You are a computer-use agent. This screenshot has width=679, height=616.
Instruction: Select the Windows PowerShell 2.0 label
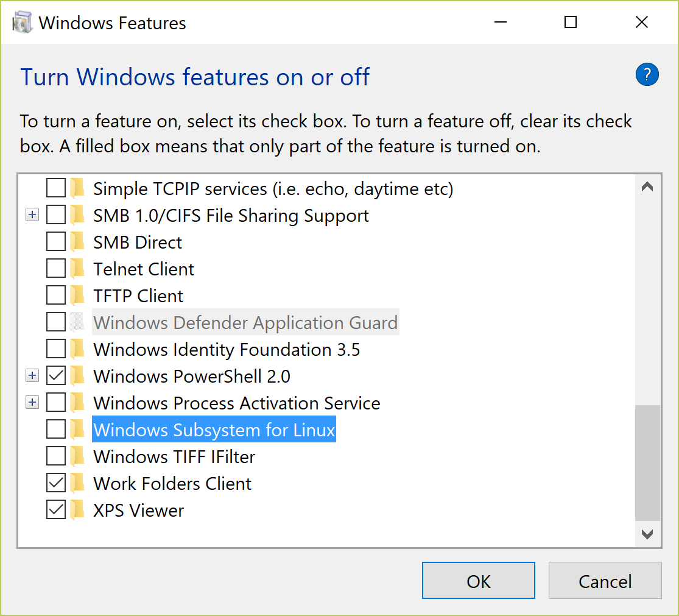point(192,377)
